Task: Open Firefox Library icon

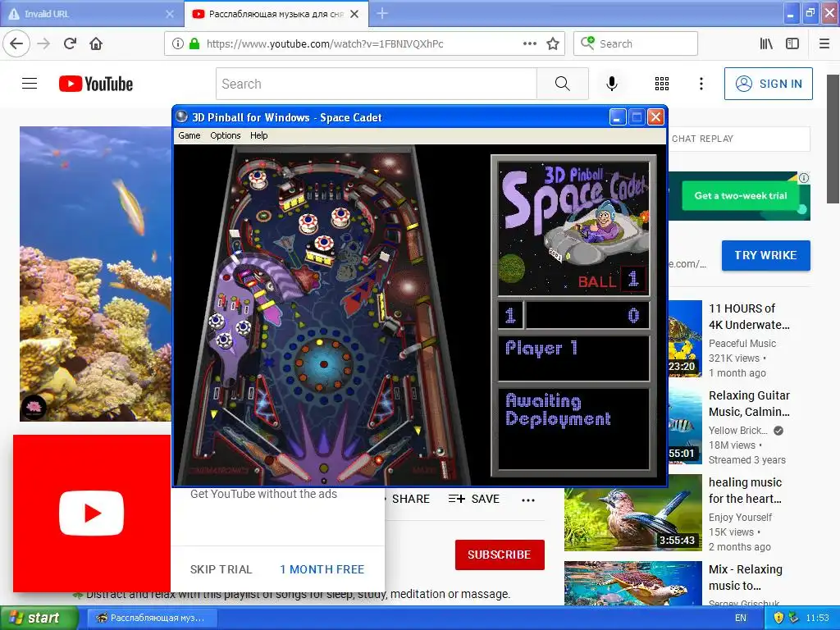Action: (x=766, y=43)
